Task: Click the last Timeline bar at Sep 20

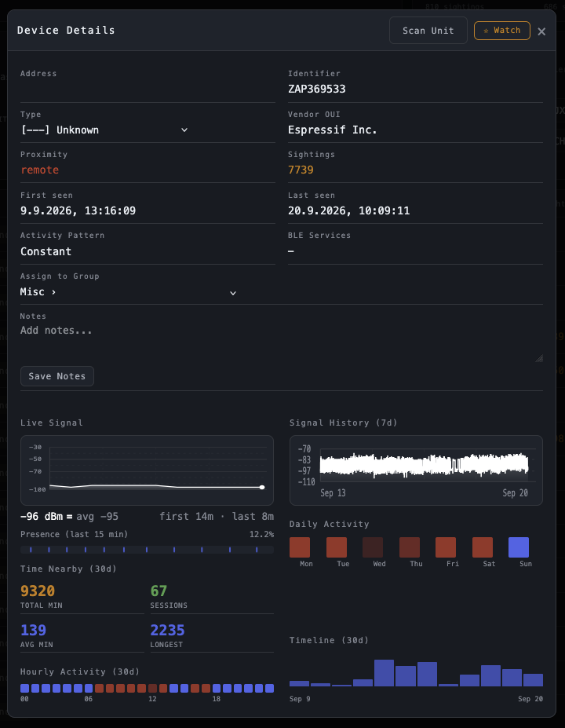Action: [x=533, y=680]
